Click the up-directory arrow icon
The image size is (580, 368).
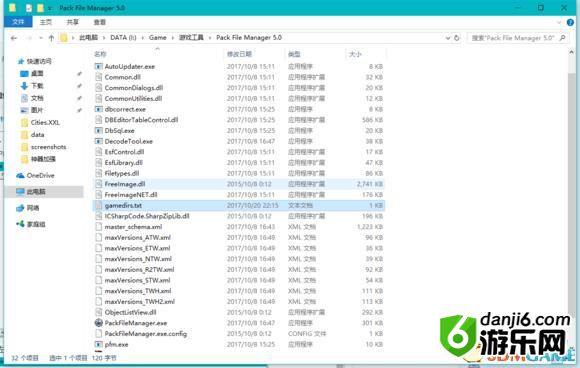click(51, 38)
